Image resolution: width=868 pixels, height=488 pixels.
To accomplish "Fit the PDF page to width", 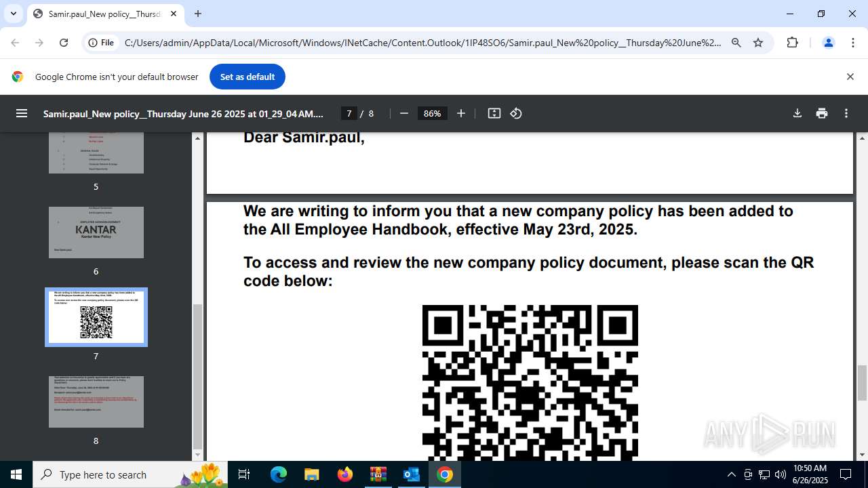I will point(494,113).
